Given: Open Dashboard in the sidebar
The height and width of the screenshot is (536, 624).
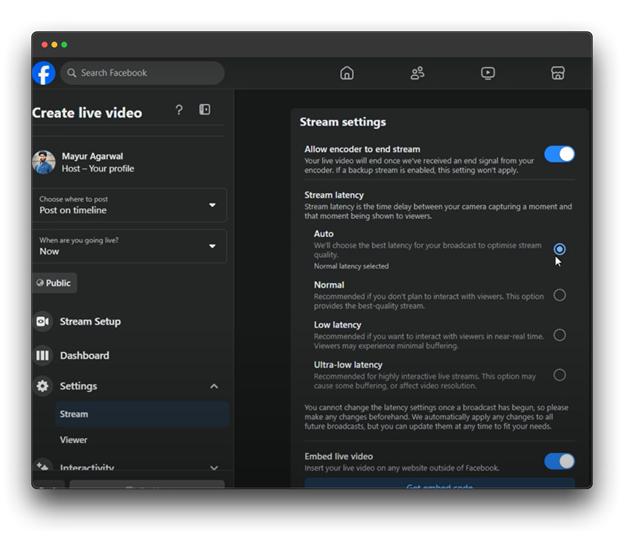Looking at the screenshot, I should (x=84, y=355).
